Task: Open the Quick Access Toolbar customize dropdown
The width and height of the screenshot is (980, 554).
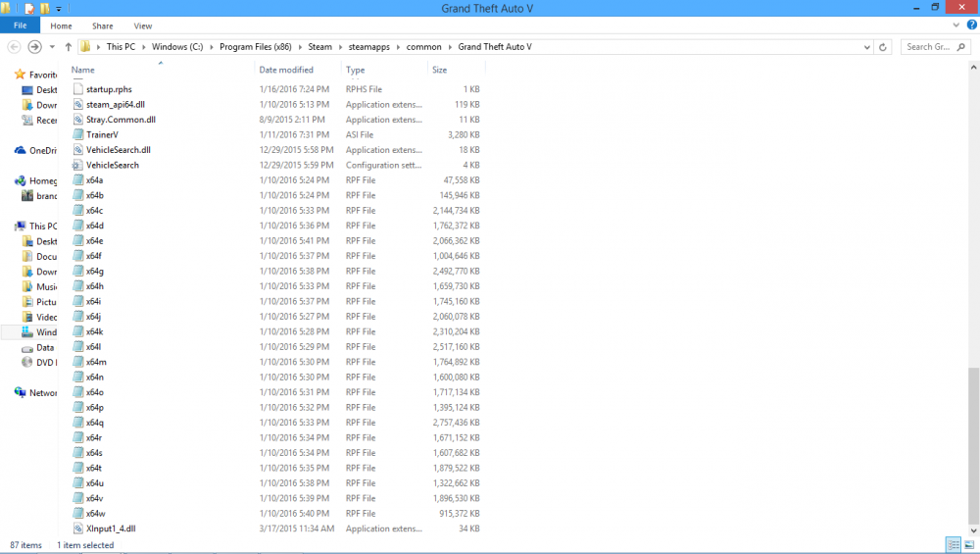Action: (59, 9)
